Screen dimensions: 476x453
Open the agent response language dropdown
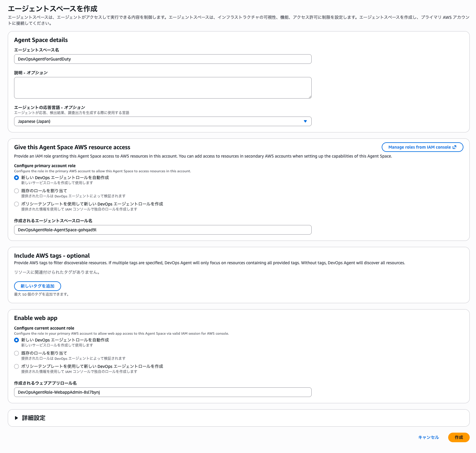[x=163, y=121]
